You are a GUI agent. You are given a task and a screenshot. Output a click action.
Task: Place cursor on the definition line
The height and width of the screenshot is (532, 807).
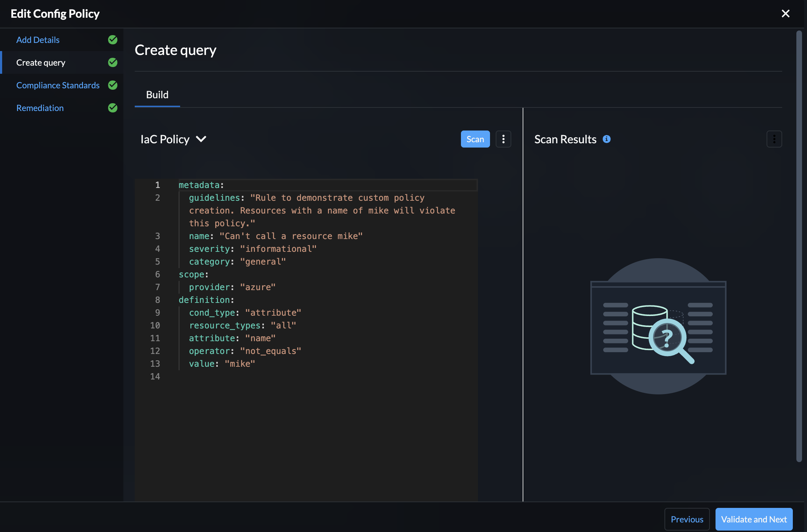click(206, 300)
